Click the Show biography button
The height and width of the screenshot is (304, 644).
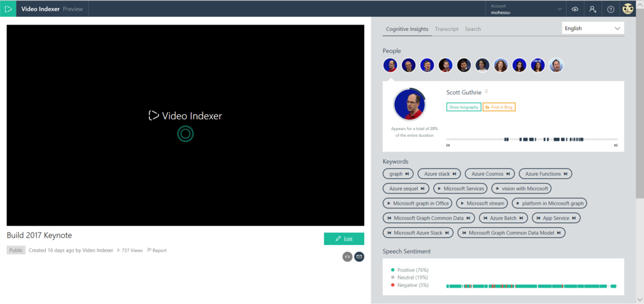(x=464, y=107)
